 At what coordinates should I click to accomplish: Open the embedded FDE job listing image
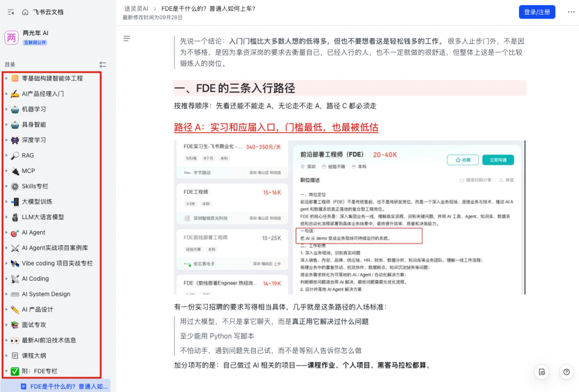click(349, 217)
